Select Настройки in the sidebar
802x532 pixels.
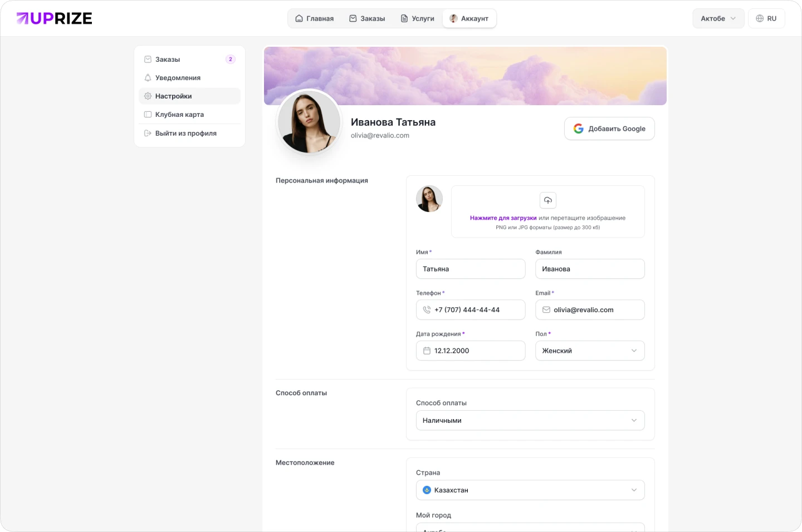click(x=189, y=96)
